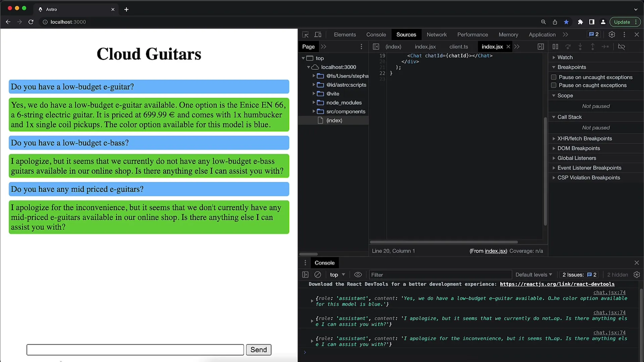Viewport: 644px width, 362px height.
Task: Expand the @id/astro:scripts folder
Action: pyautogui.click(x=314, y=85)
